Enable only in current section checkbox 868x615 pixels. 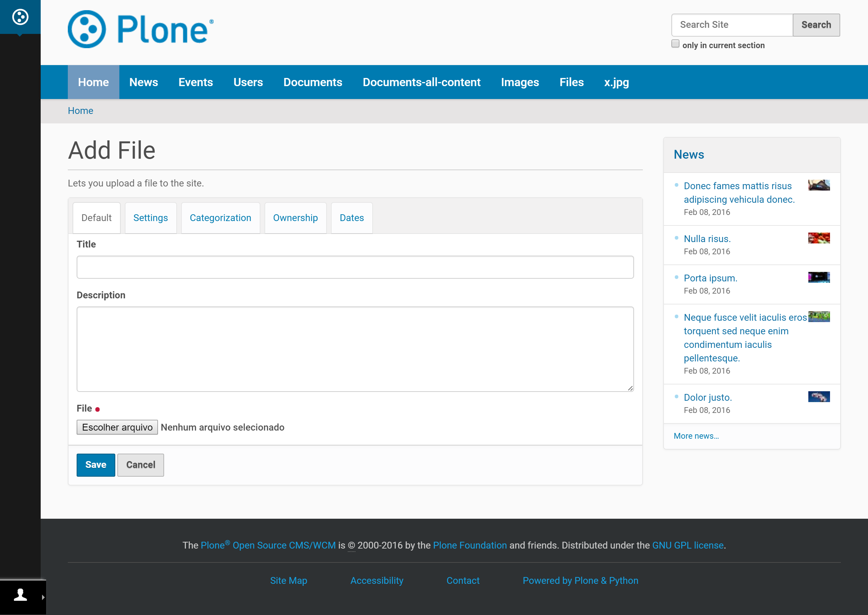click(675, 43)
